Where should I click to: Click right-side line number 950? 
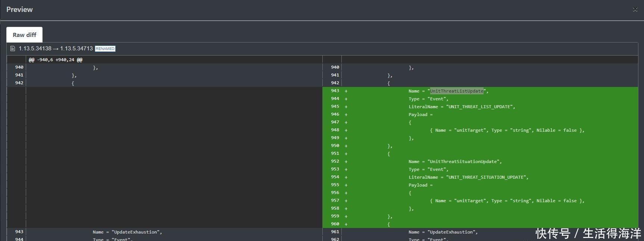335,145
